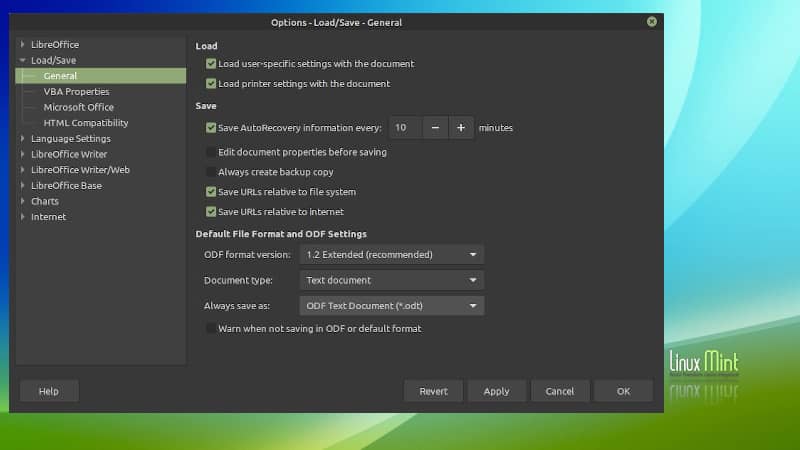Screen dimensions: 800x450
Task: Expand the LibreOffice tree node
Action: pos(22,44)
